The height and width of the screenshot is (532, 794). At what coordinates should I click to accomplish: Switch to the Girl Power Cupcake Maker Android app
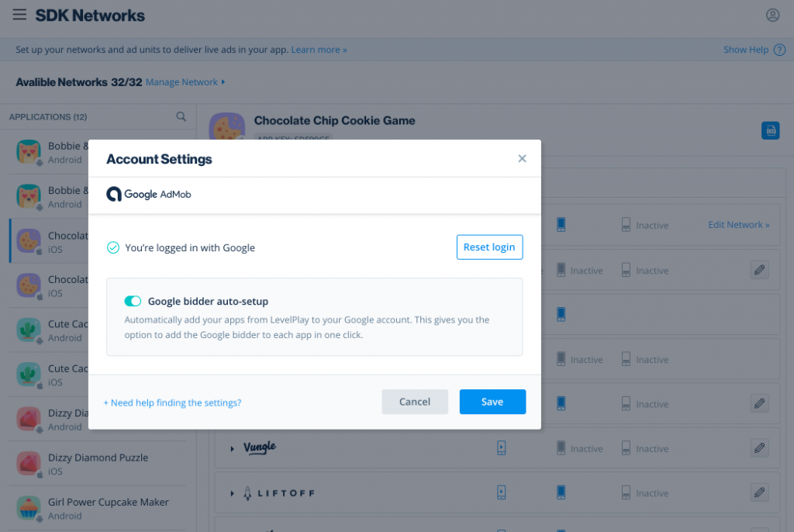[x=98, y=508]
